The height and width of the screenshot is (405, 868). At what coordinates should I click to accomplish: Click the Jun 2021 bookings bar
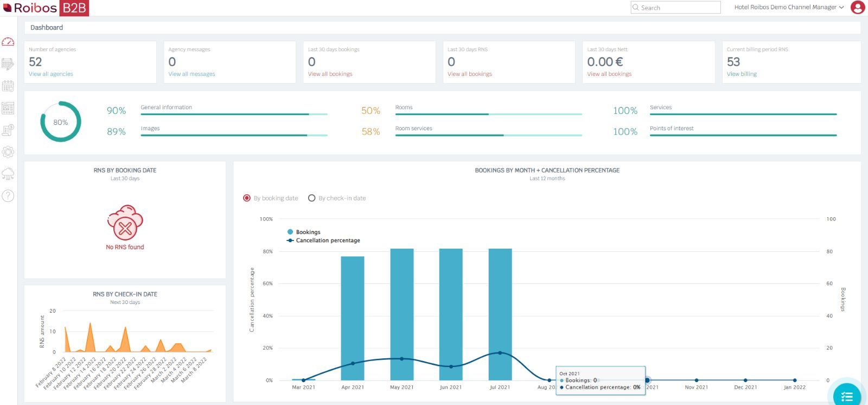451,314
